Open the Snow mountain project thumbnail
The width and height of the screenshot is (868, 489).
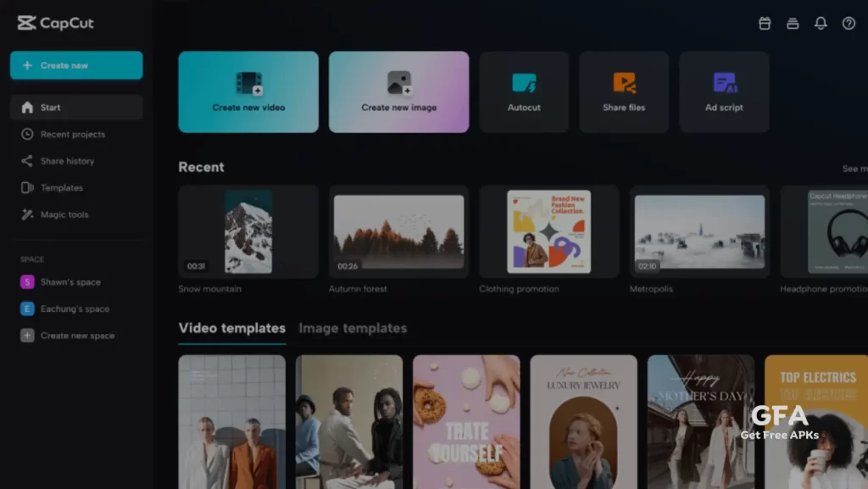click(x=248, y=231)
